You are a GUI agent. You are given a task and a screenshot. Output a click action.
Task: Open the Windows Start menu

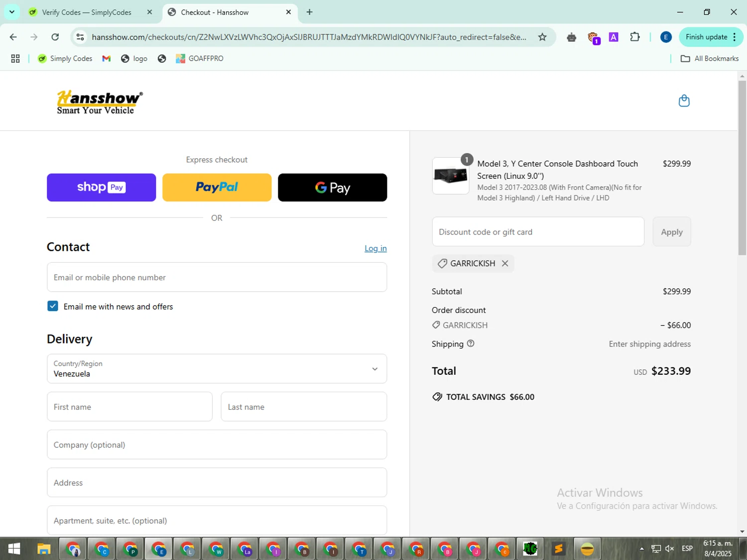[14, 549]
